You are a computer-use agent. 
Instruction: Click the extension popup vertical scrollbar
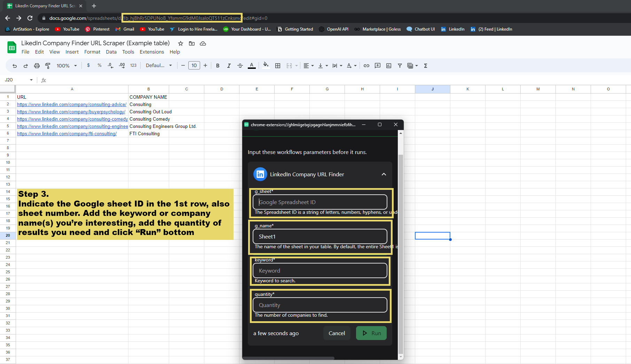401,254
